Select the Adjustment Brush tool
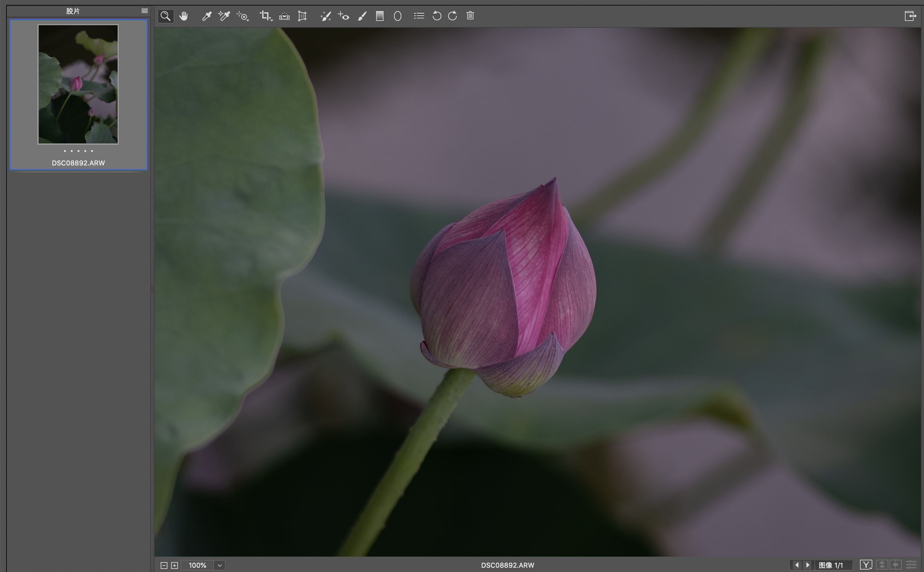The image size is (924, 572). 362,16
